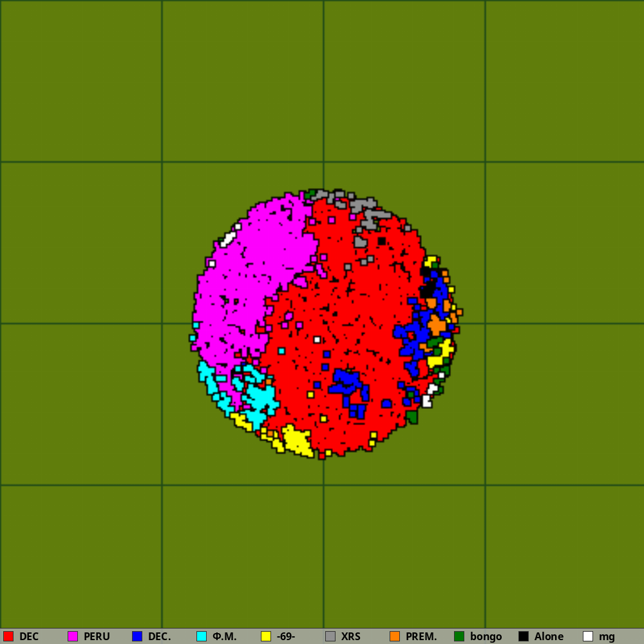
Task: Click the yellow -69- legend swatch
Action: pos(266,636)
